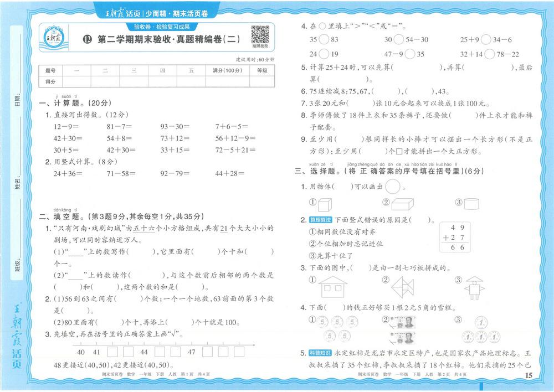Select the answer ②个位相加时忘记进位
Viewport: 554px width, 392px height.
(x=346, y=244)
